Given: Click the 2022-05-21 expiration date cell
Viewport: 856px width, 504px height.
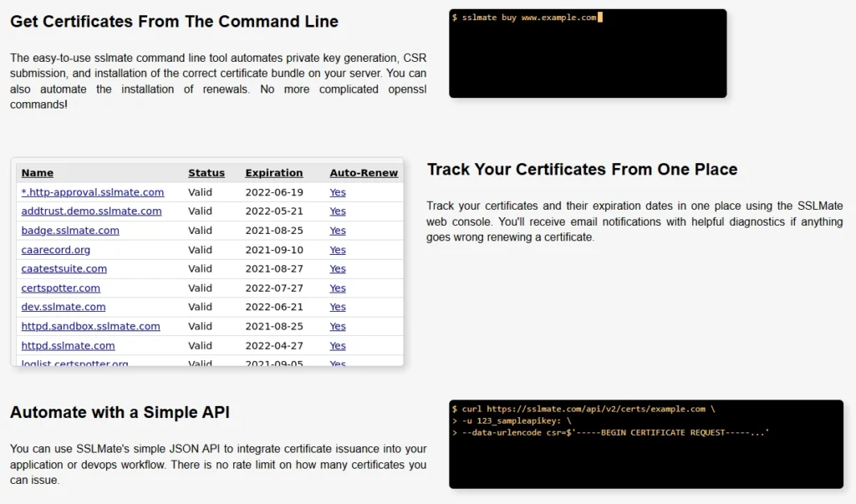Looking at the screenshot, I should point(274,211).
